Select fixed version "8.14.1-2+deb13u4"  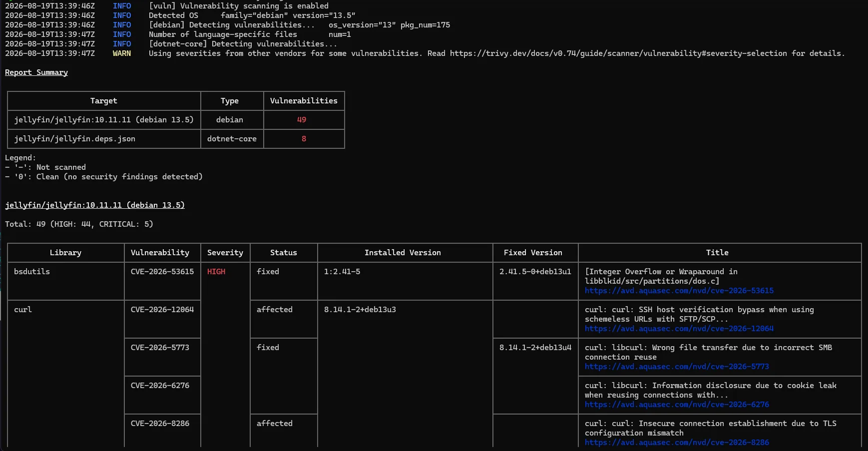tap(535, 348)
